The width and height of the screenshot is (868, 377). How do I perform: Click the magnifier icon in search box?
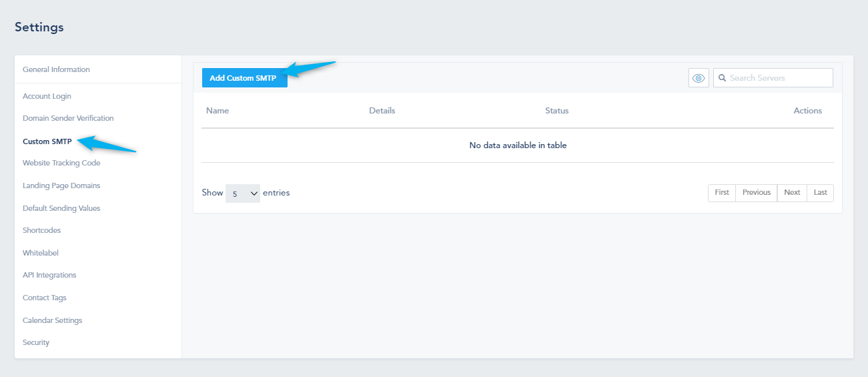click(722, 78)
